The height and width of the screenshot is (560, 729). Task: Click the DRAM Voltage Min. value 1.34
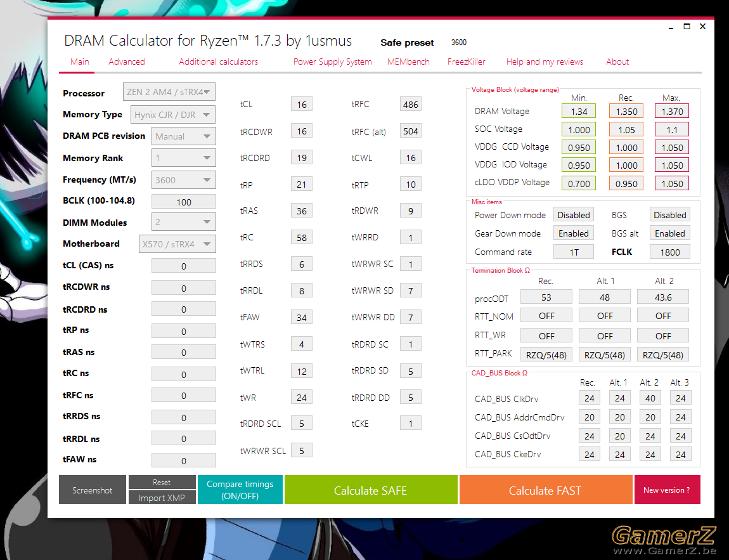tap(579, 111)
